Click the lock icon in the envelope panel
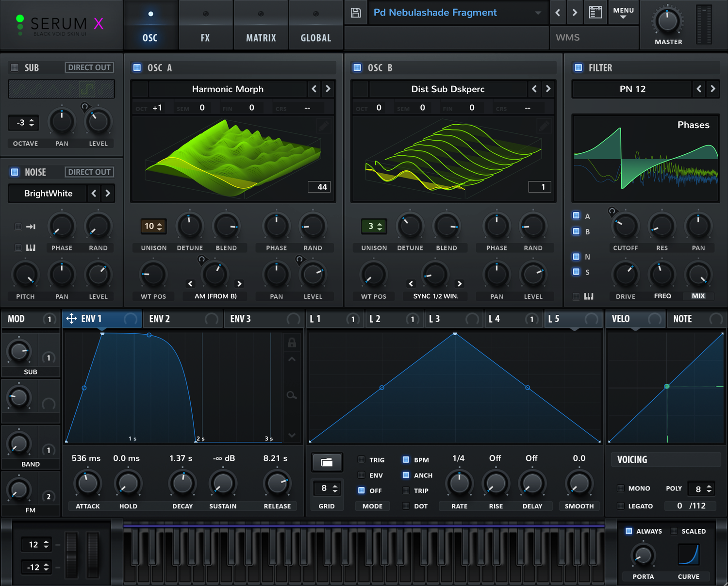The image size is (728, 586). coord(292,343)
